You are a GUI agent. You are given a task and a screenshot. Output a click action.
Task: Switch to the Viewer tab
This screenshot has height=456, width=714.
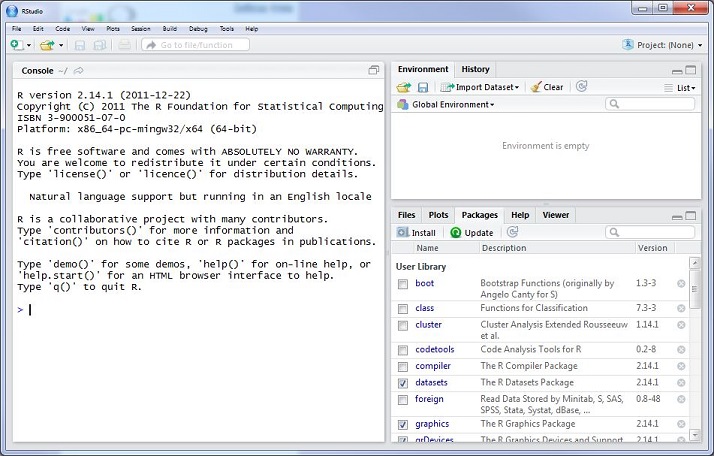(x=556, y=215)
